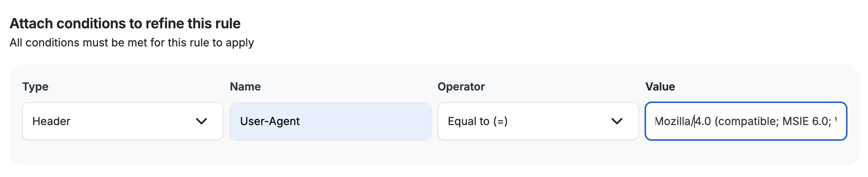Screen dimensions: 868x177
Task: Click the Name column label
Action: [245, 87]
